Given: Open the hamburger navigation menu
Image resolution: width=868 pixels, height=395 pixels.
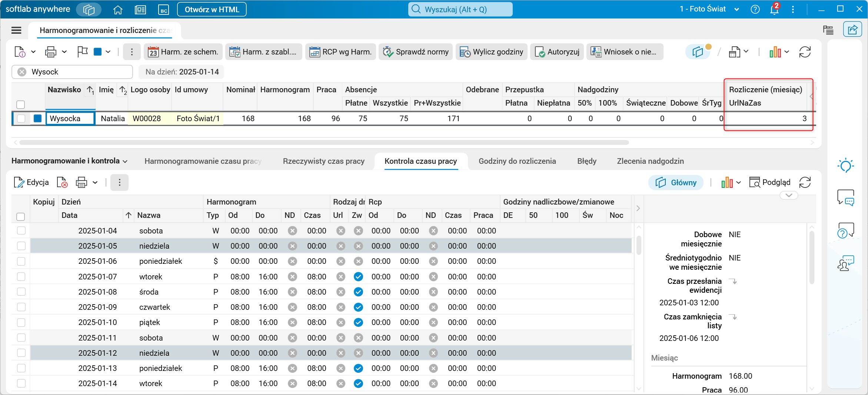Looking at the screenshot, I should point(16,30).
